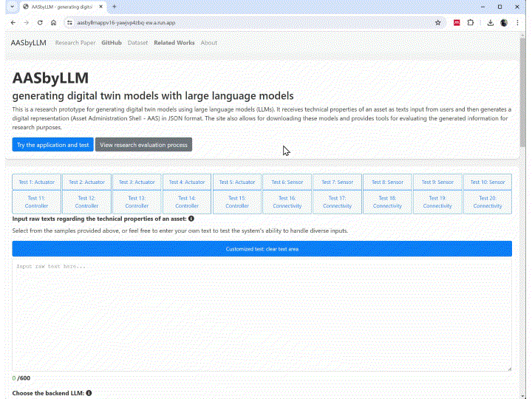Screen dimensions: 532x399
Task: Click the browser back arrow
Action: [x=13, y=23]
